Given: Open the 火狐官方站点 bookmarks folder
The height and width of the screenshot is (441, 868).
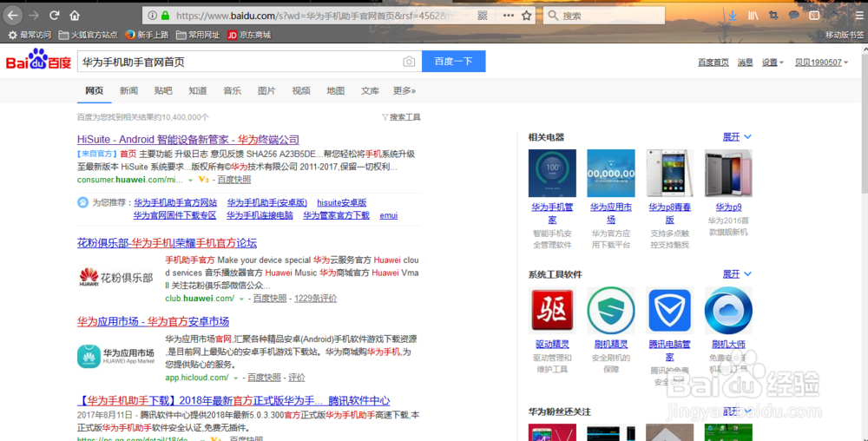Looking at the screenshot, I should click(x=88, y=35).
